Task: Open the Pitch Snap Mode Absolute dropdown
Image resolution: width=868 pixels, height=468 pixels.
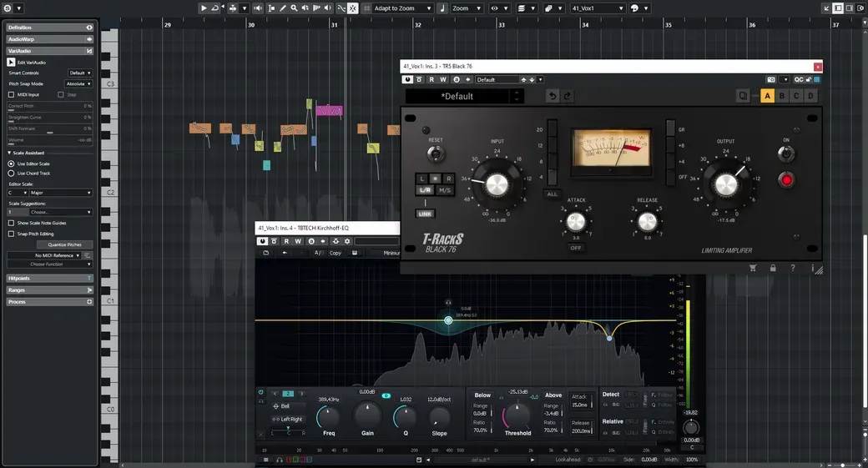Action: [78, 83]
